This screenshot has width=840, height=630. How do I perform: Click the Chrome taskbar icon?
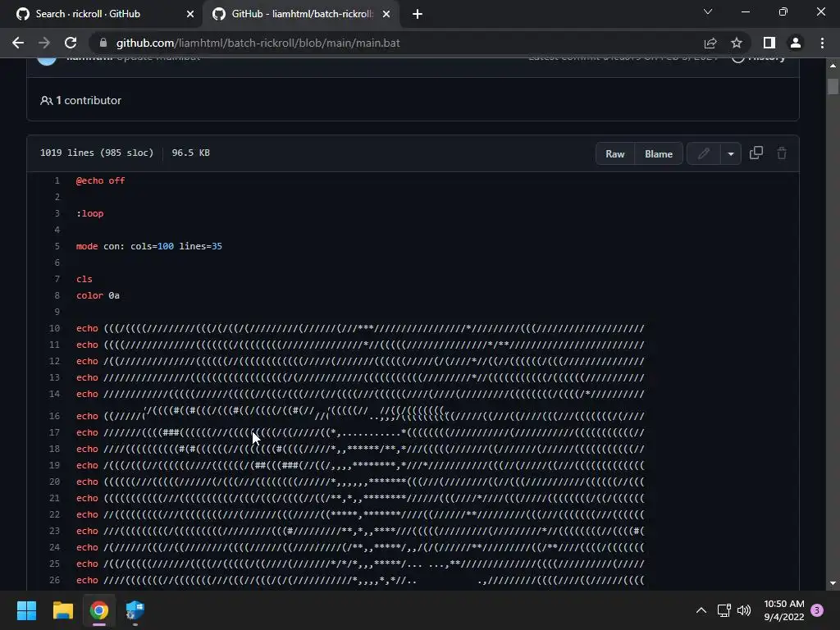[99, 610]
